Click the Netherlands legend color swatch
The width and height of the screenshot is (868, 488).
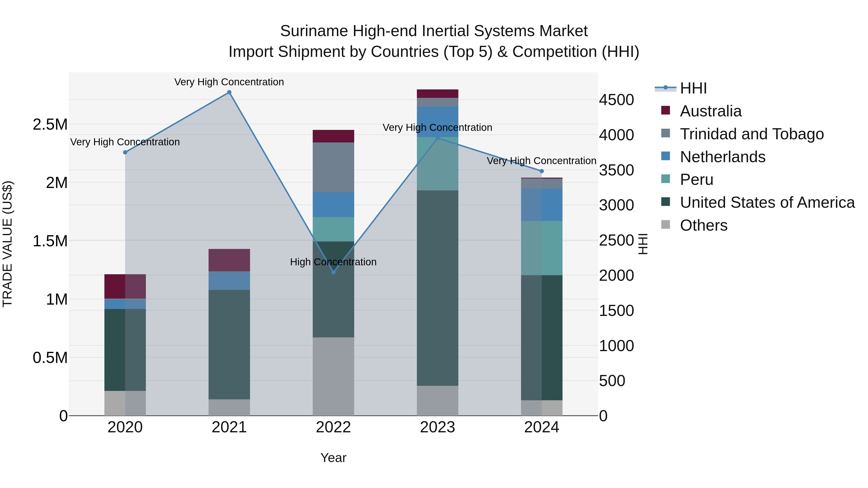[665, 156]
